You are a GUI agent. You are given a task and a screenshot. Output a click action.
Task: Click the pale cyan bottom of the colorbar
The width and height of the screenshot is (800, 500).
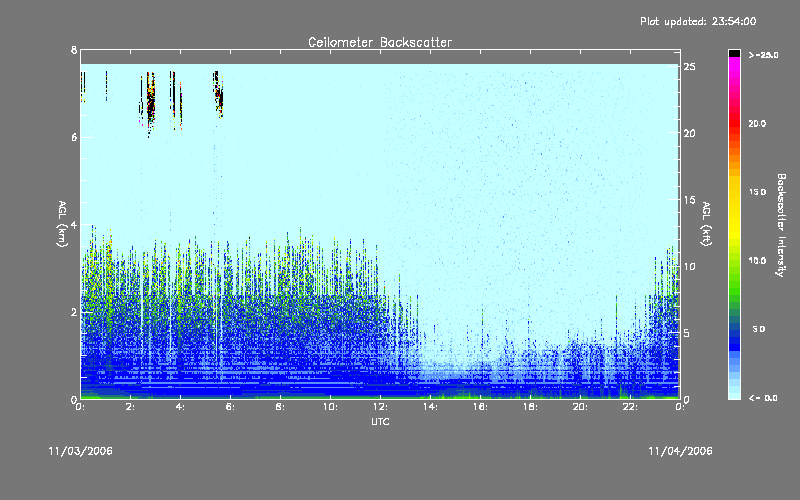coord(734,394)
